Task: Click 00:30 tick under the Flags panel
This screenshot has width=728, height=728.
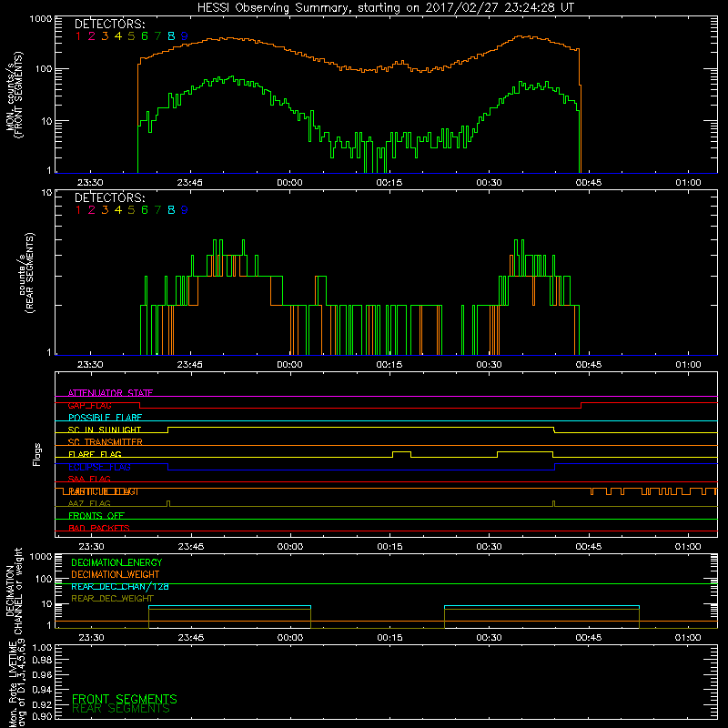Action: click(489, 547)
